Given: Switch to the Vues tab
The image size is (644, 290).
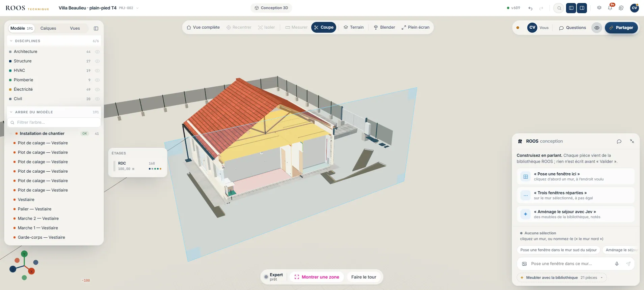Looking at the screenshot, I should click(75, 28).
